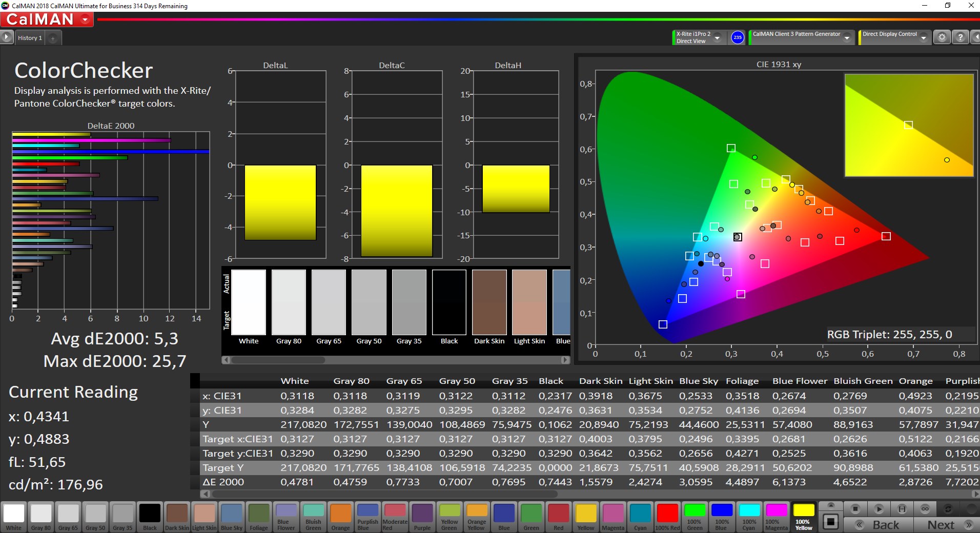Viewport: 980px width, 533px height.
Task: Select the Red patch button
Action: click(558, 517)
